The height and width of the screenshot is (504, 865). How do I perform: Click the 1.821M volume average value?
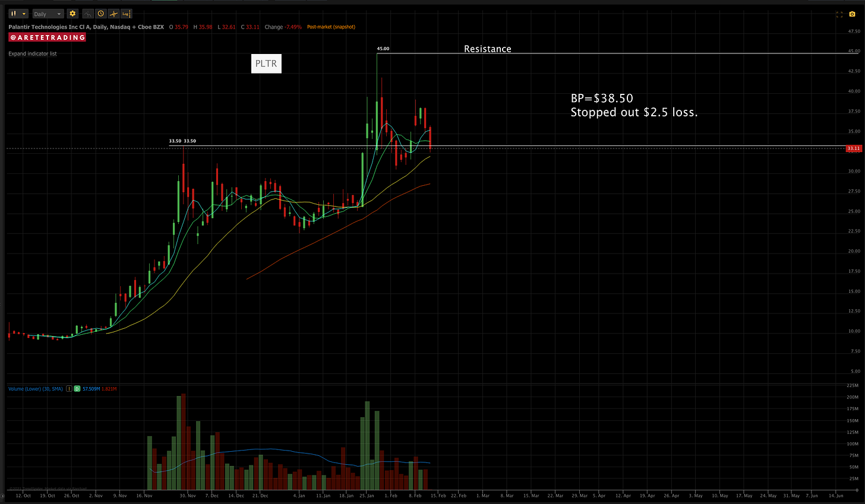pyautogui.click(x=109, y=389)
